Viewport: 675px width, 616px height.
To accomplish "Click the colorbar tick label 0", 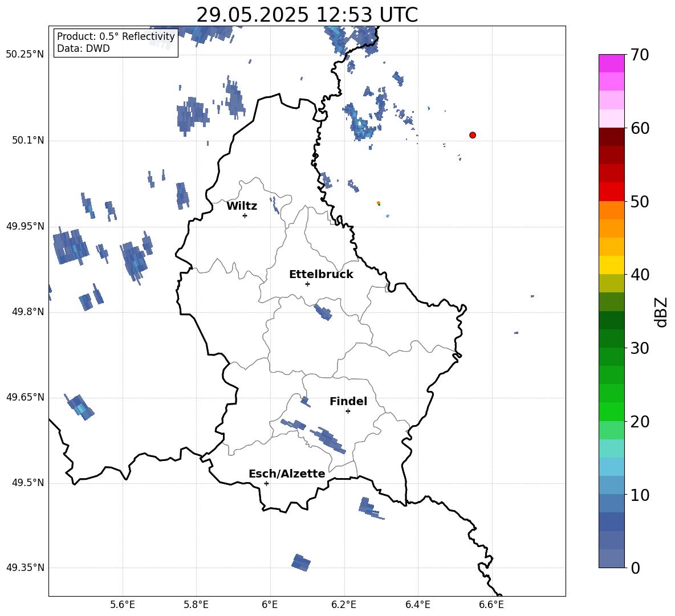I will tap(636, 568).
